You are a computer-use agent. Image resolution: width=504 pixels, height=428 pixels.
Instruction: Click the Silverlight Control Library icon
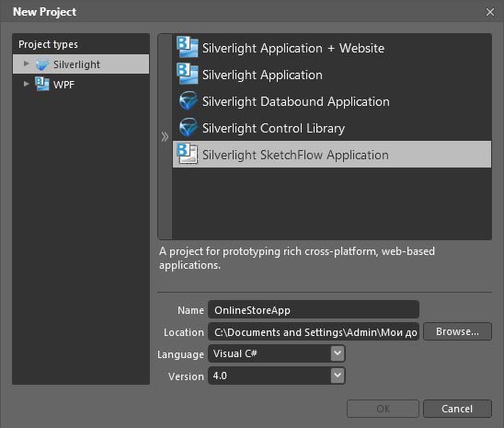point(188,127)
